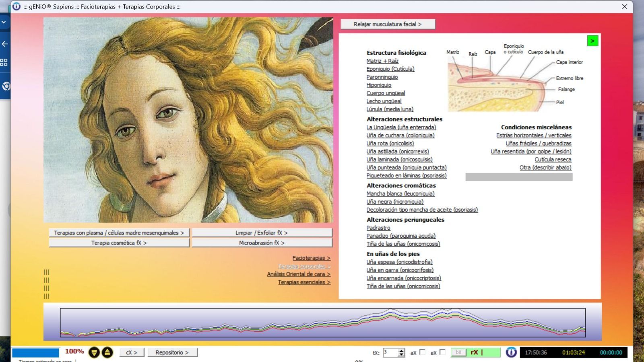Click the blue progress bar at bottom left
Image resolution: width=644 pixels, height=362 pixels.
(x=35, y=353)
